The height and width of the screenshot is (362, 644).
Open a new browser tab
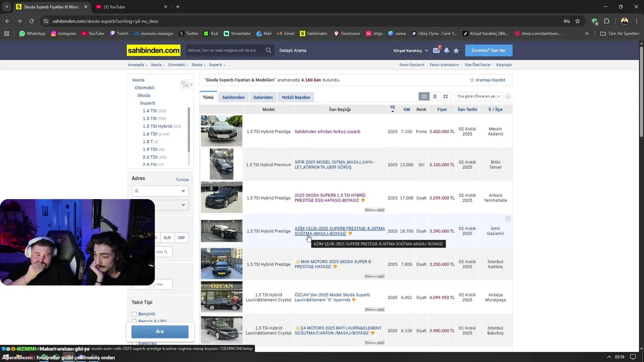(178, 7)
